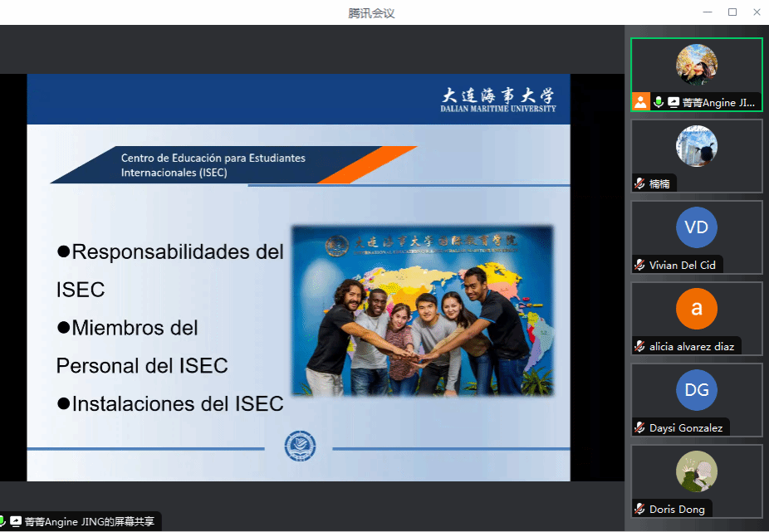Select Doris Dong's cartoon avatar

696,471
